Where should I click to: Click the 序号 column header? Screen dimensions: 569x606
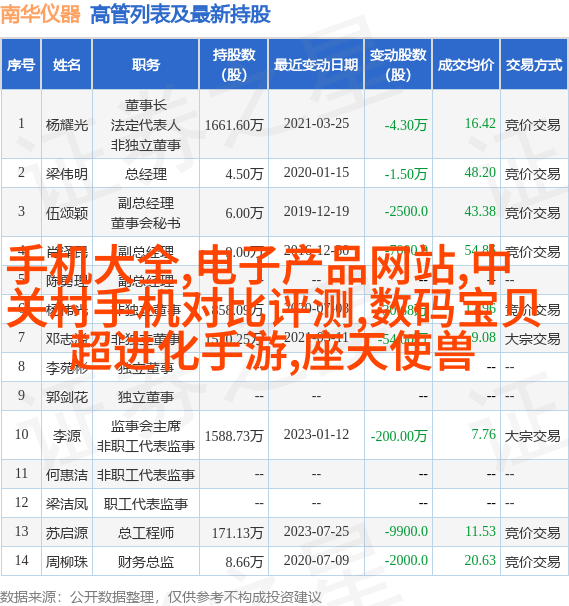[x=21, y=65]
